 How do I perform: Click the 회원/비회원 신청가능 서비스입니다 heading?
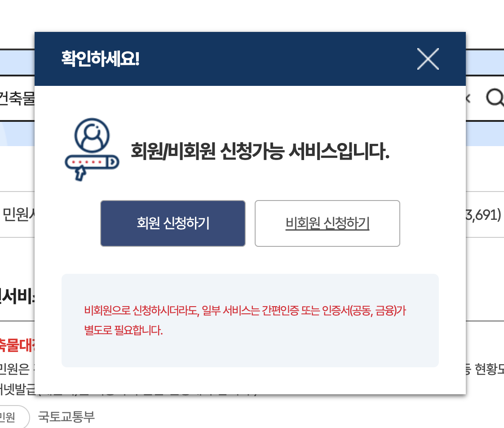260,151
